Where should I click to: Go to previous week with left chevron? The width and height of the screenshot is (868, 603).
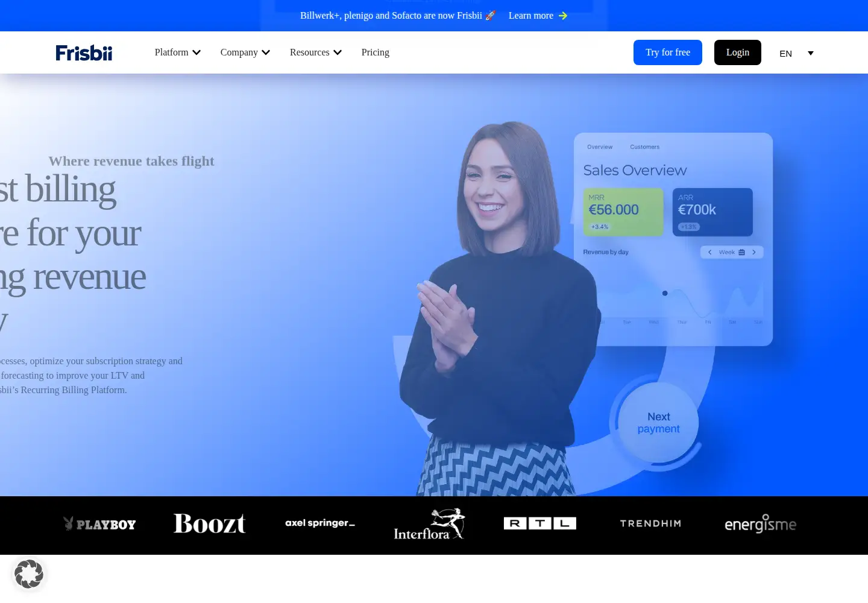click(x=710, y=252)
